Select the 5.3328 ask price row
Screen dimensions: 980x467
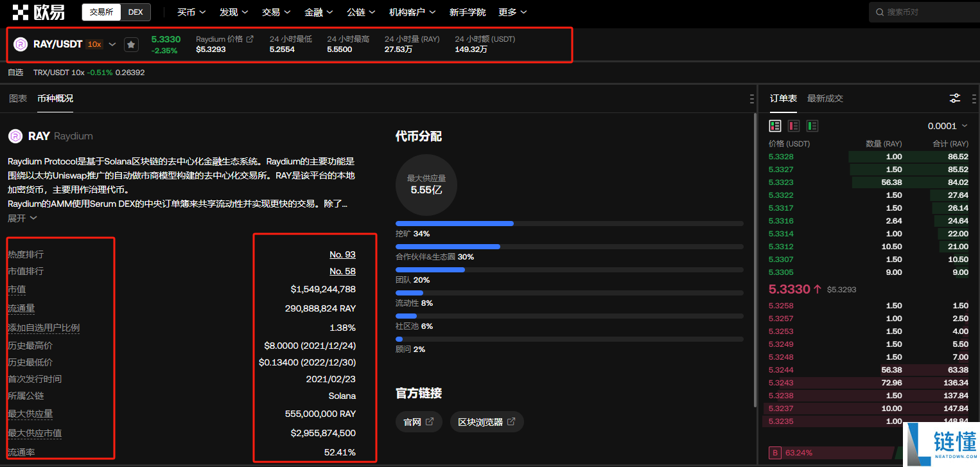click(x=868, y=157)
